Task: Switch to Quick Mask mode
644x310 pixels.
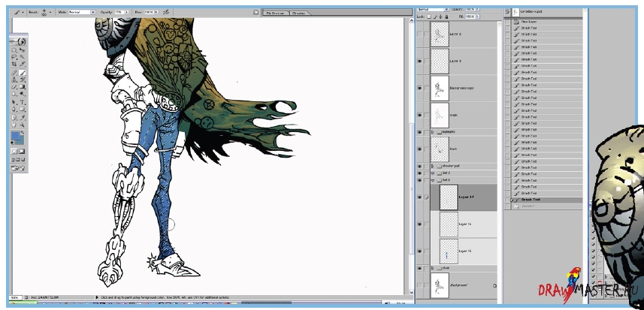Action: (23, 152)
